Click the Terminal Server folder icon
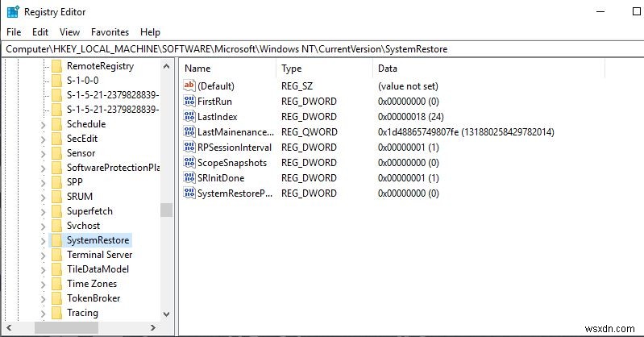 click(x=56, y=255)
